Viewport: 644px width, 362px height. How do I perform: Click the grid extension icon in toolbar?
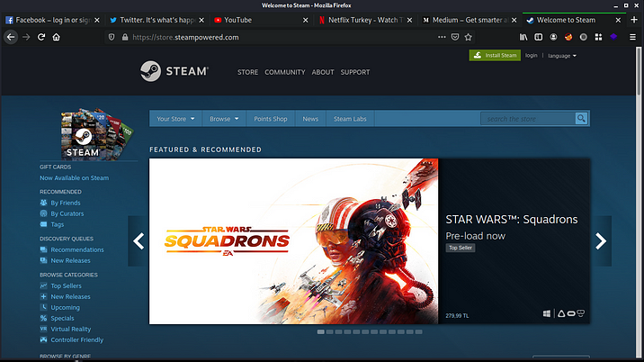coord(598,37)
